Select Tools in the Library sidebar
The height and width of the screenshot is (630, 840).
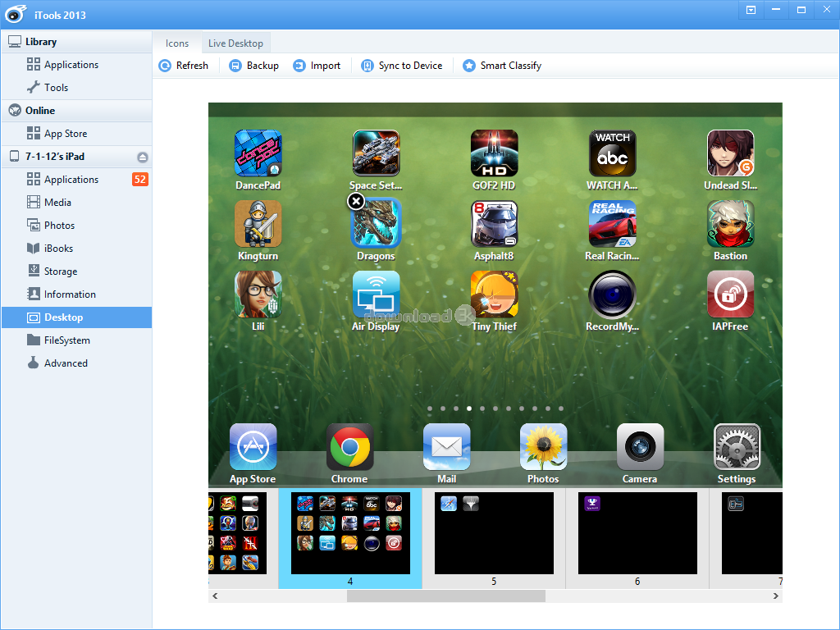(x=57, y=87)
